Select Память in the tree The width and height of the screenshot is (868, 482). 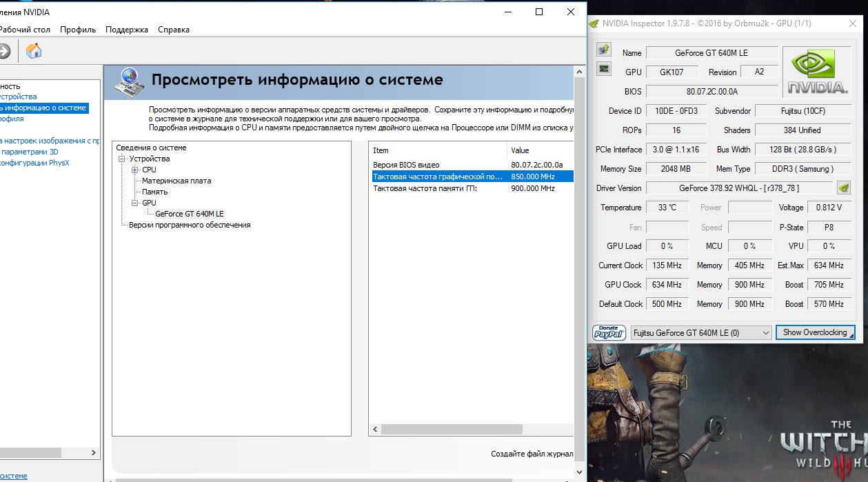[154, 192]
